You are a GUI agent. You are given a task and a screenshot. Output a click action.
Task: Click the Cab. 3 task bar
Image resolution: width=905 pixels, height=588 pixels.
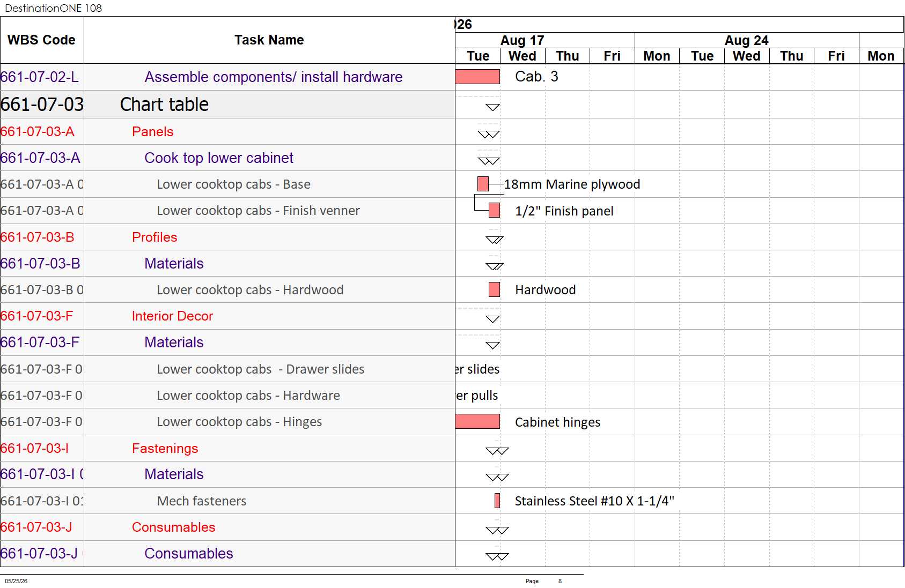pyautogui.click(x=477, y=77)
